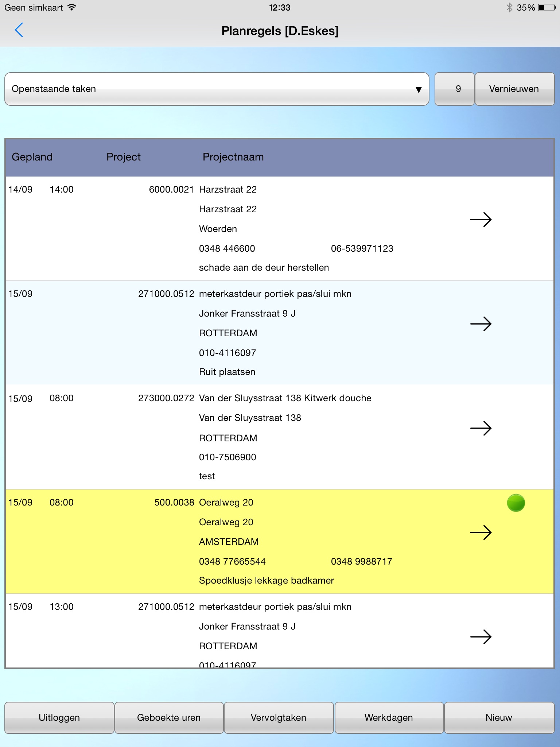Open arrow for Oeralweg 20 row
Viewport: 560px width, 747px height.
tap(481, 533)
